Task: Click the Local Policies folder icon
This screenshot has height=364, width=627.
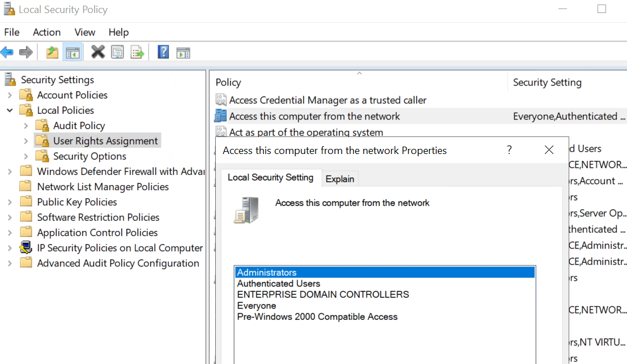Action: pos(27,110)
